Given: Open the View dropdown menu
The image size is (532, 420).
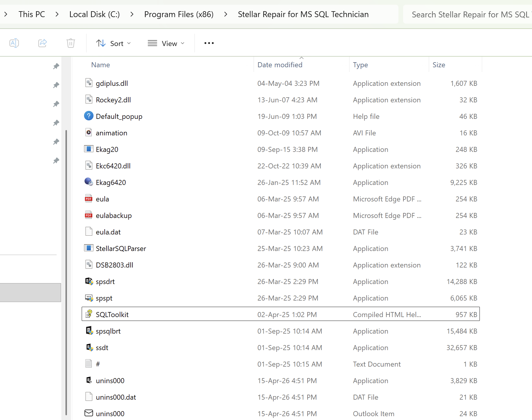Looking at the screenshot, I should pos(166,43).
